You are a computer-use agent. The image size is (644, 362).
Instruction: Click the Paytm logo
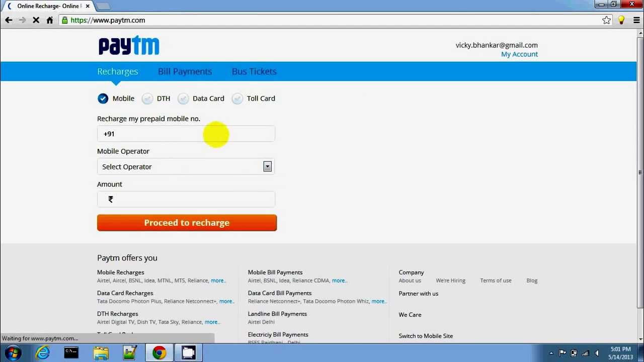point(129,45)
